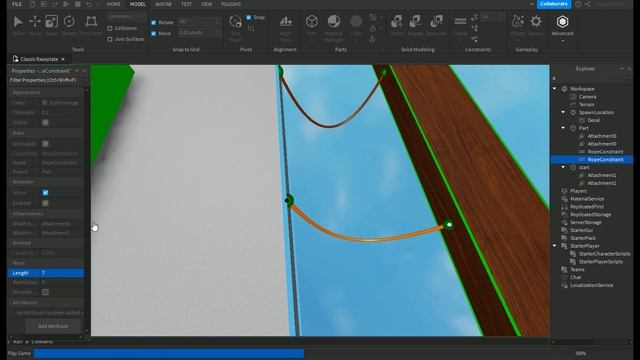Screen dimensions: 640x360
Task: Open the Effects gameplay tool
Action: point(518,21)
